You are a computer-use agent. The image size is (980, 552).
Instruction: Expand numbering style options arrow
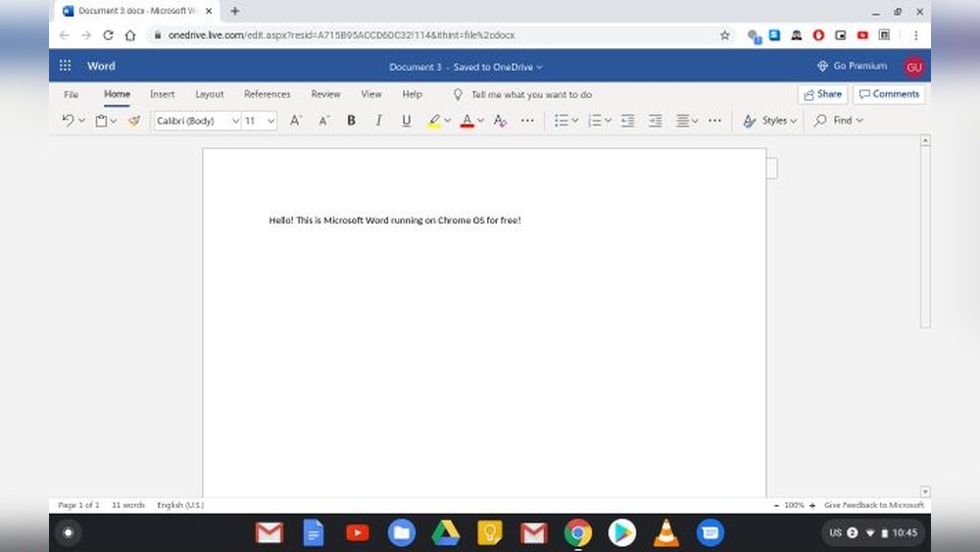pyautogui.click(x=609, y=121)
